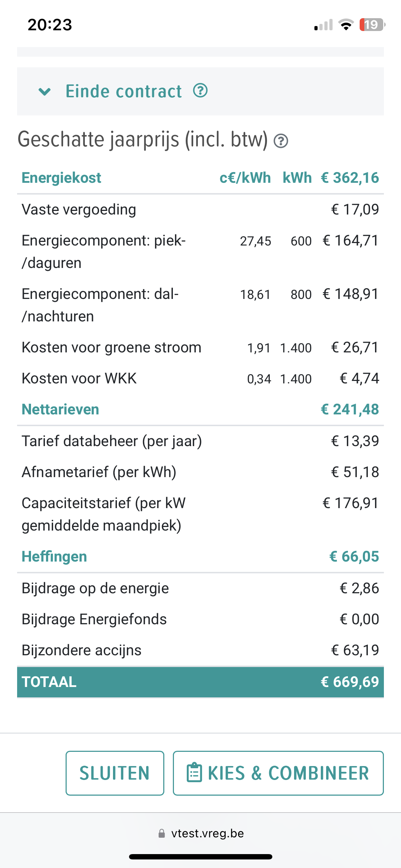Tap the battery indicator showing 19
The width and height of the screenshot is (401, 868).
coord(372,25)
